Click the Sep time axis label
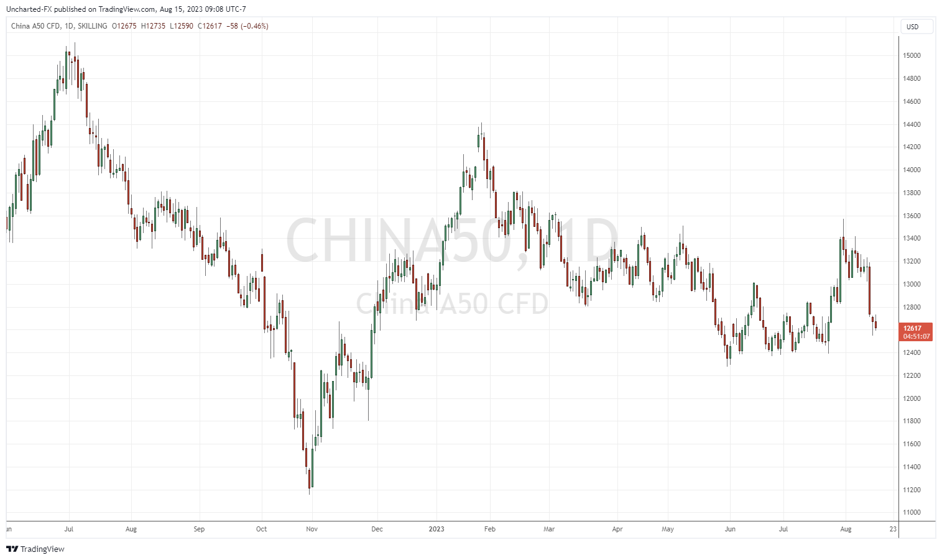 pyautogui.click(x=199, y=530)
